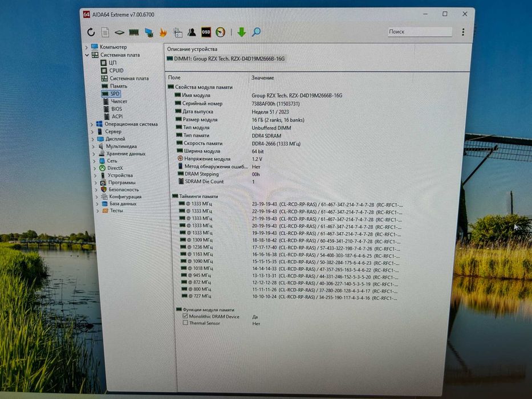Select the Размер модуля row
532x399 pixels.
coord(240,120)
